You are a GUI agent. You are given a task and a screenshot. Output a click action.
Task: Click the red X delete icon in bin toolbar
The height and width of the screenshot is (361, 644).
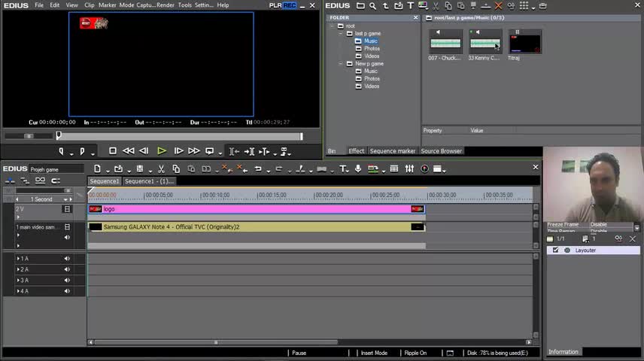[498, 5]
